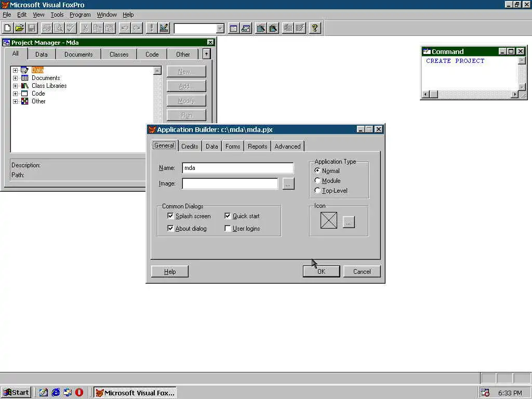Toggle the Quick start checkbox
This screenshot has width=532, height=399.
[x=228, y=216]
